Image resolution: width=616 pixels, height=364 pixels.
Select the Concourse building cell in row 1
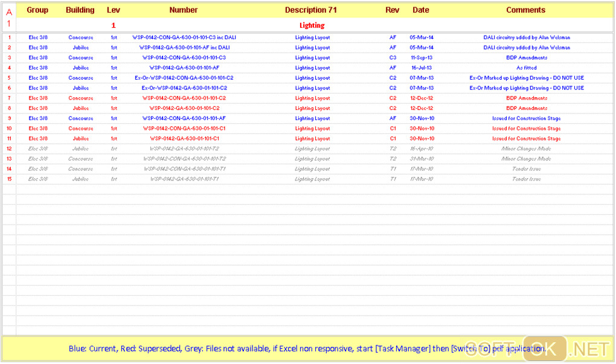click(80, 37)
